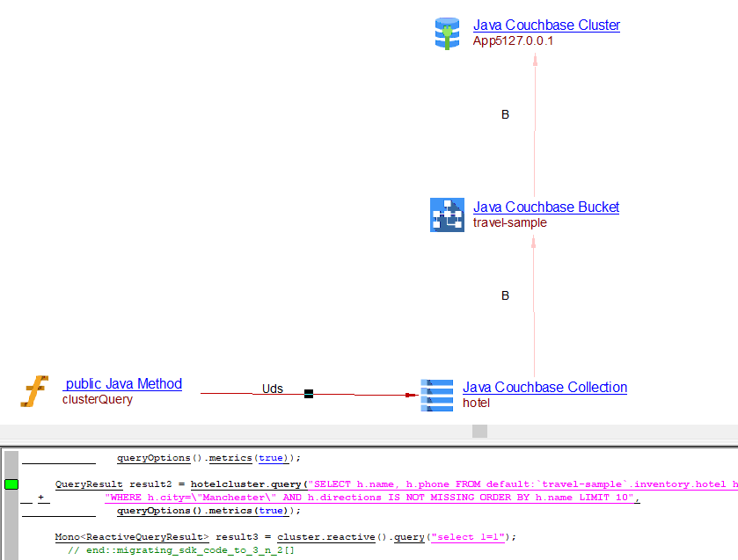738x560 pixels.
Task: Click the red arrowhead pointing to Collection
Action: coord(410,395)
